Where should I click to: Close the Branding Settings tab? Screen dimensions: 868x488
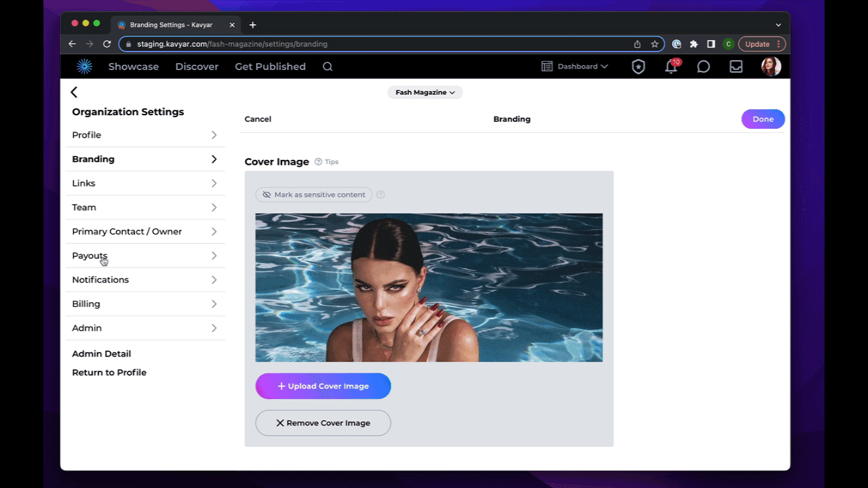pyautogui.click(x=232, y=24)
